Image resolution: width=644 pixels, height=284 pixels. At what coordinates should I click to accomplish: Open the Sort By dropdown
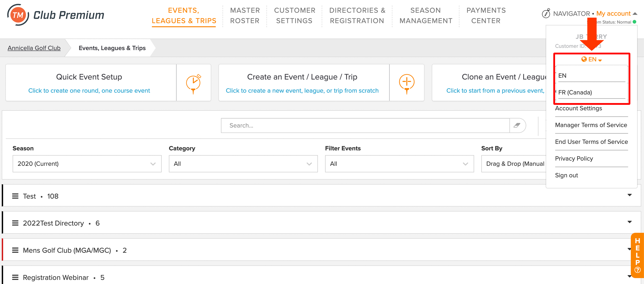click(x=514, y=164)
